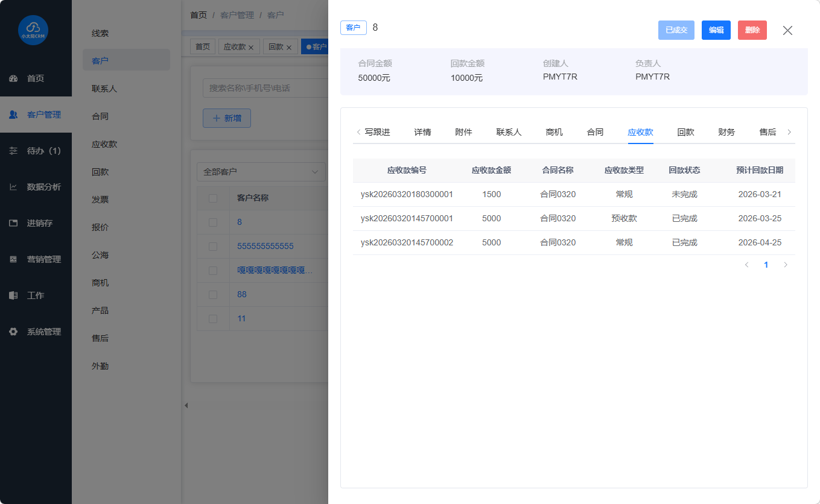This screenshot has width=820, height=504.
Task: Click the users icon beside 客户管理
Action: (13, 115)
